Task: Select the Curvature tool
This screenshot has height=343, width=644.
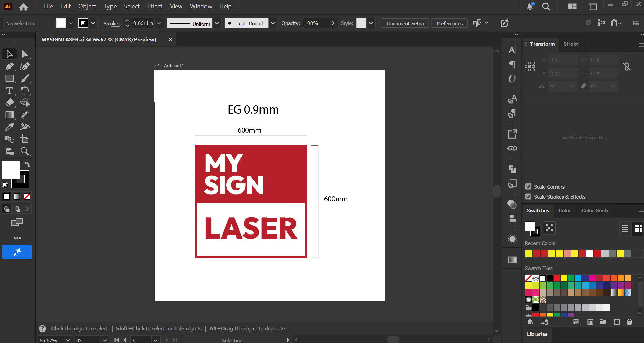Action: pos(25,66)
